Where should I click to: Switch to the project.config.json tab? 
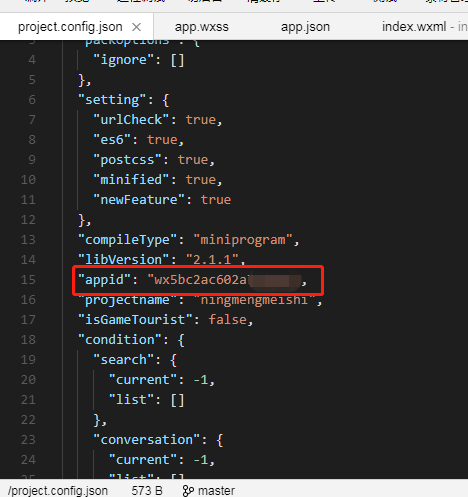click(70, 27)
